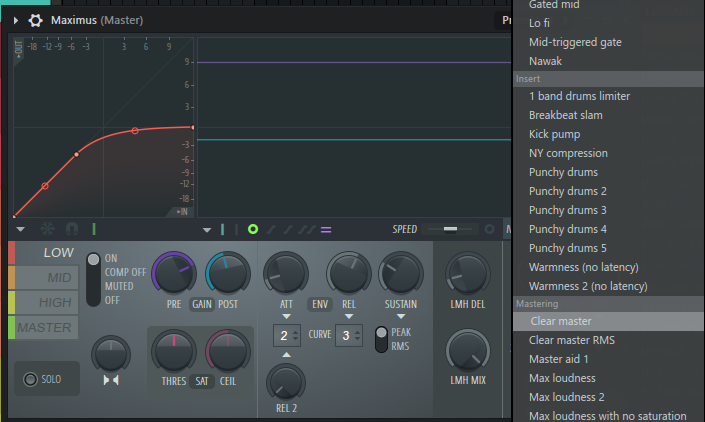
Task: Set band state to COMP OFF
Action: pyautogui.click(x=125, y=272)
